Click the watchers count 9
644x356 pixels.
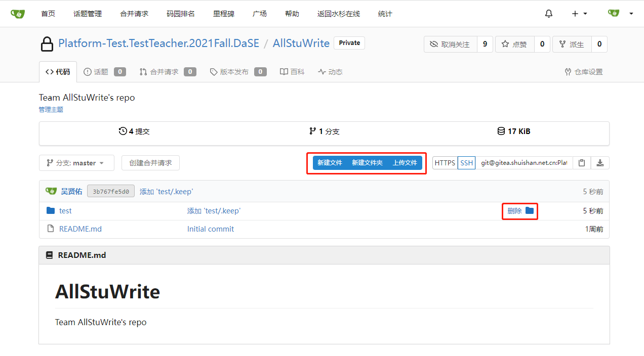click(x=485, y=45)
